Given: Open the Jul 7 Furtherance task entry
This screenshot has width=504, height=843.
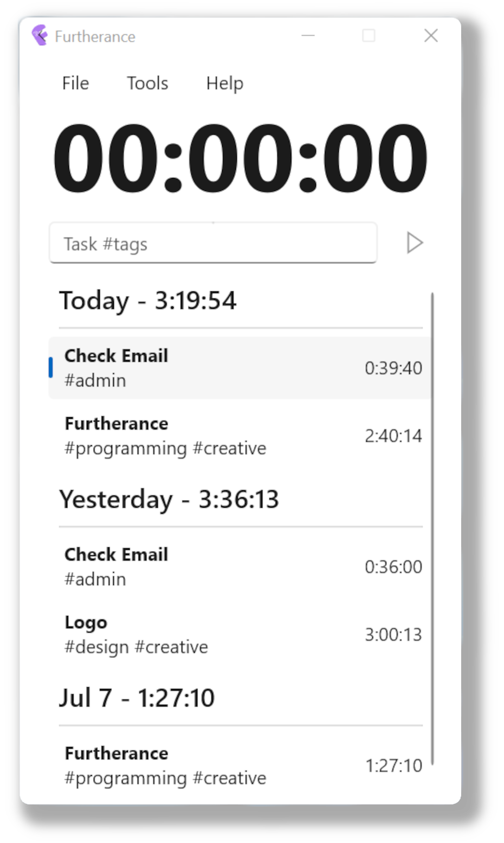Looking at the screenshot, I should [x=240, y=765].
